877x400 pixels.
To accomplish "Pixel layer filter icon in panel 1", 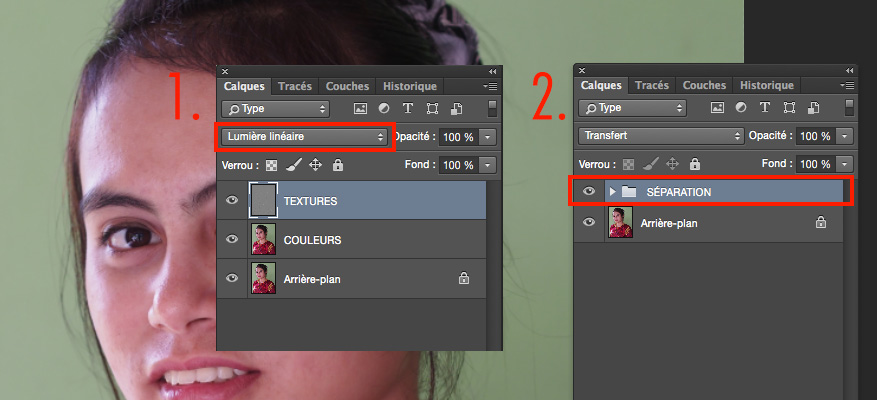I will point(360,109).
